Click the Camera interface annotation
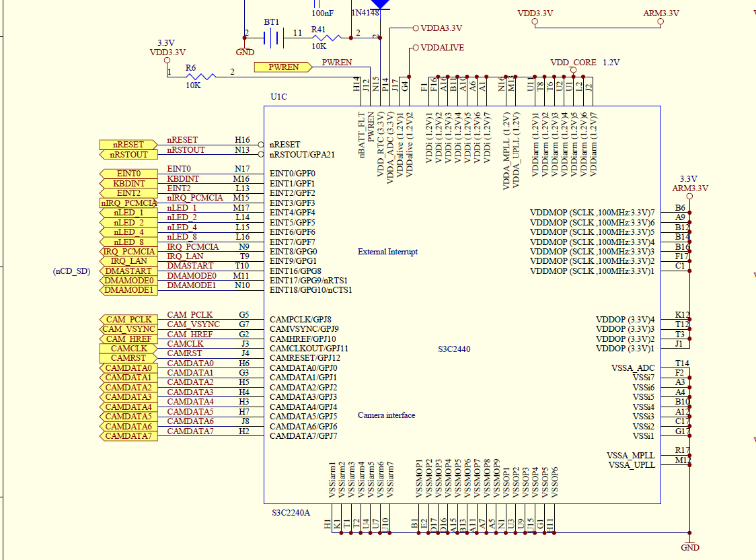756x560 pixels. point(386,415)
